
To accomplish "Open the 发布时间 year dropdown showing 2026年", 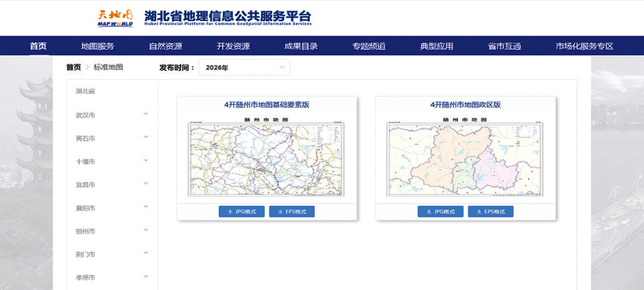I will click(245, 68).
